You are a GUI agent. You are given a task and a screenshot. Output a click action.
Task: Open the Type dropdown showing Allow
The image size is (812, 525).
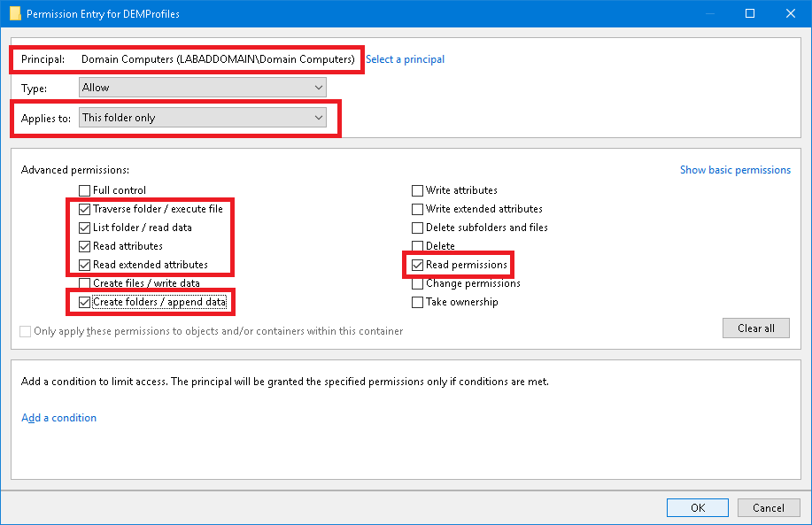click(202, 88)
